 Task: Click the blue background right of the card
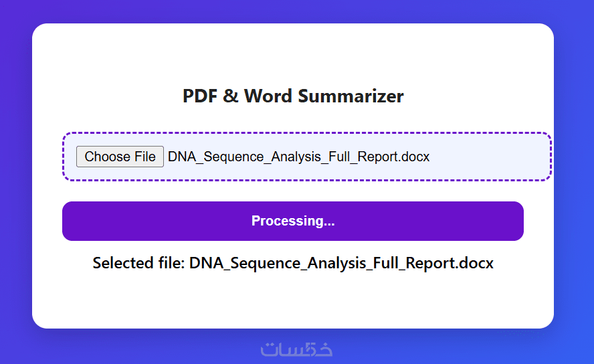pos(574,181)
